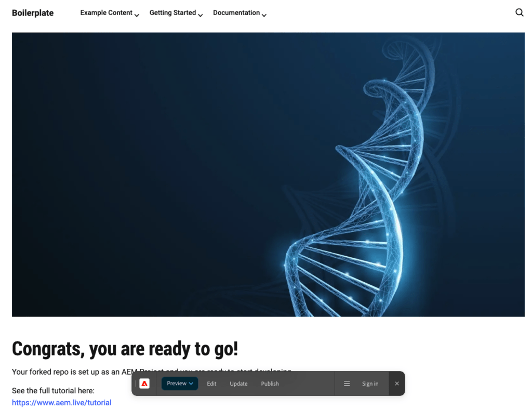Open the aem.live tutorial link
The height and width of the screenshot is (410, 532).
click(x=62, y=403)
